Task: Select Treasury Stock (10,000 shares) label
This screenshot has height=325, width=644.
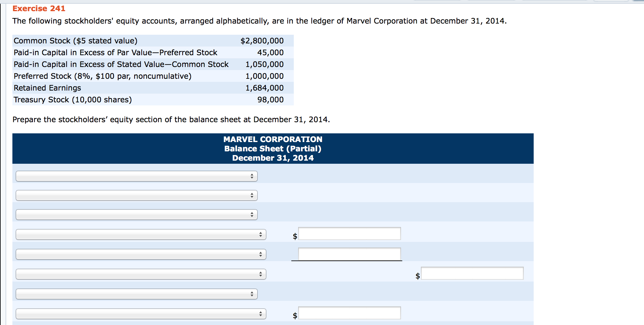Action: coord(73,100)
